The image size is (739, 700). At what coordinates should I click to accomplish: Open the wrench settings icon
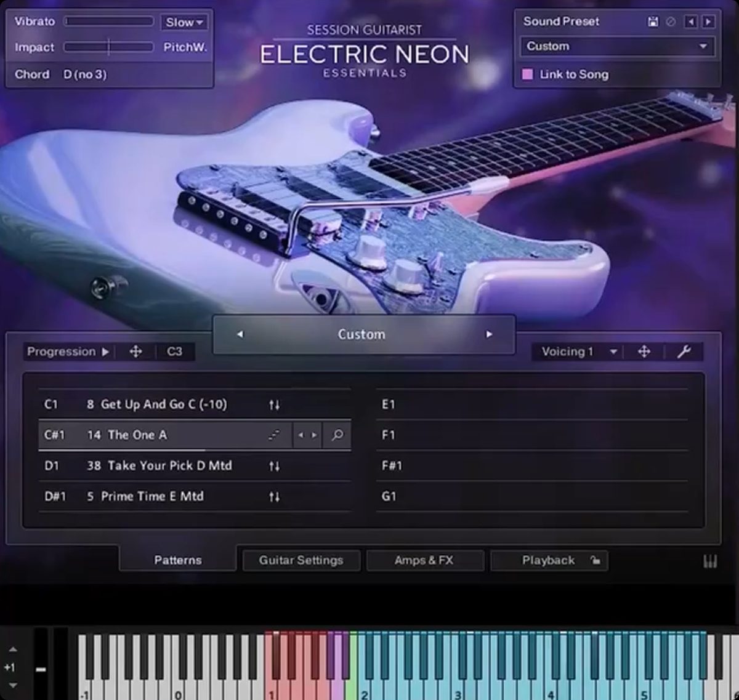coord(684,352)
